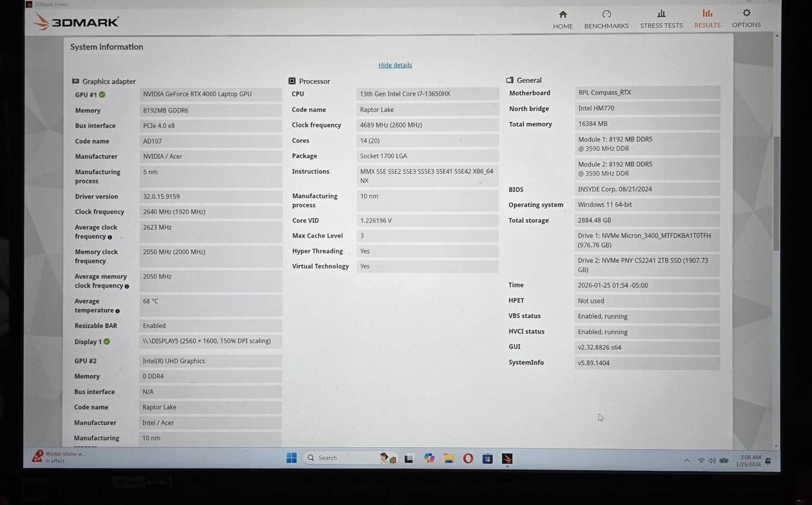
Task: Select the Results tab
Action: tap(707, 19)
